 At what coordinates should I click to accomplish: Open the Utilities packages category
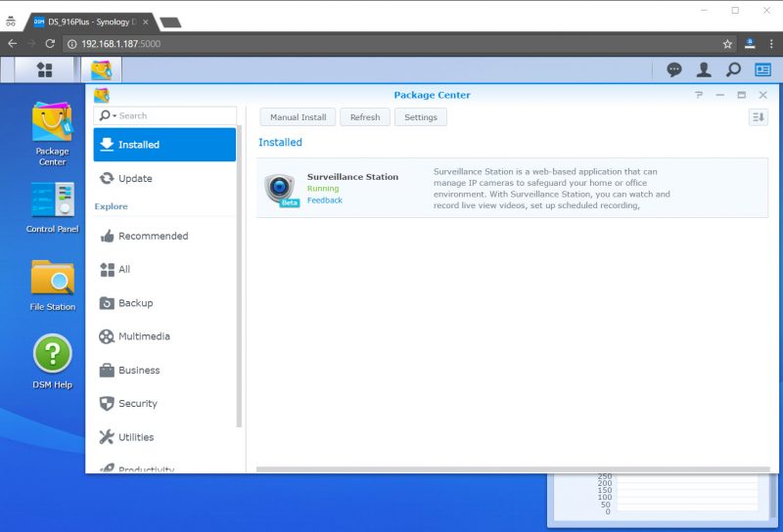coord(164,437)
